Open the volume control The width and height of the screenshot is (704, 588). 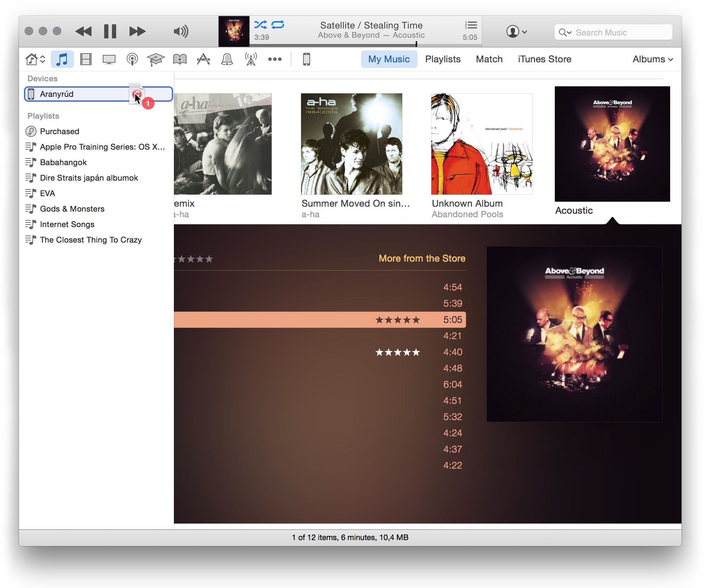[x=181, y=32]
